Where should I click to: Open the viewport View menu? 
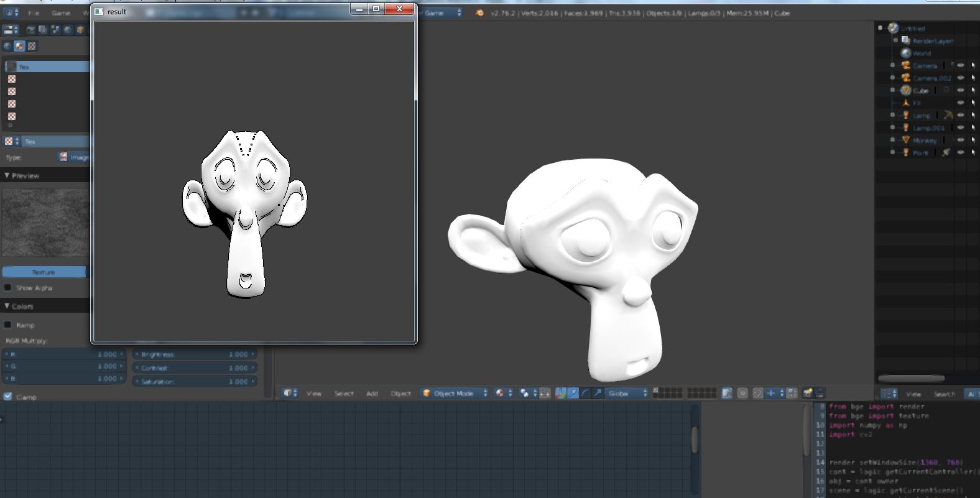pos(314,394)
